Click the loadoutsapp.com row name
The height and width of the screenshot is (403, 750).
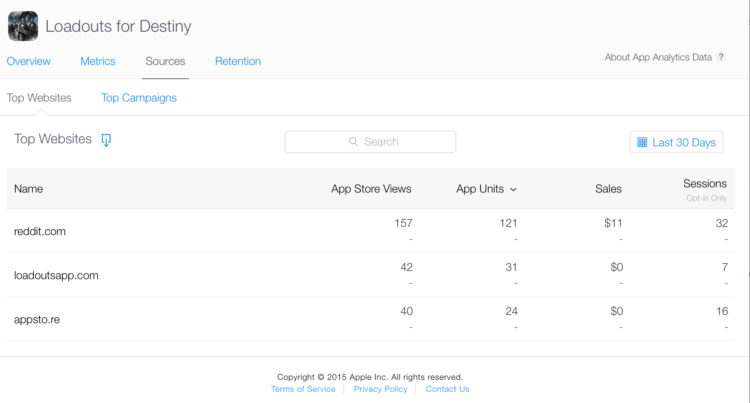56,275
